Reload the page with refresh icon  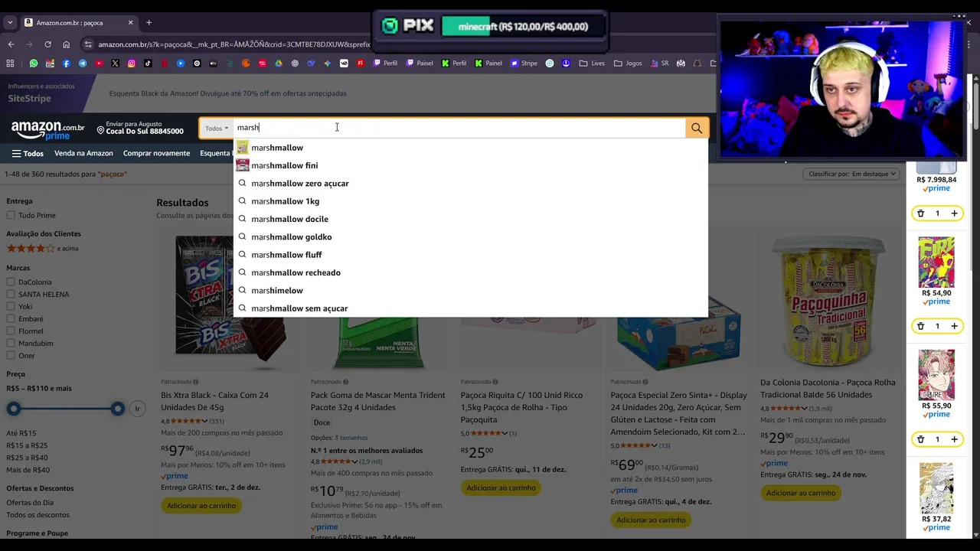point(47,44)
